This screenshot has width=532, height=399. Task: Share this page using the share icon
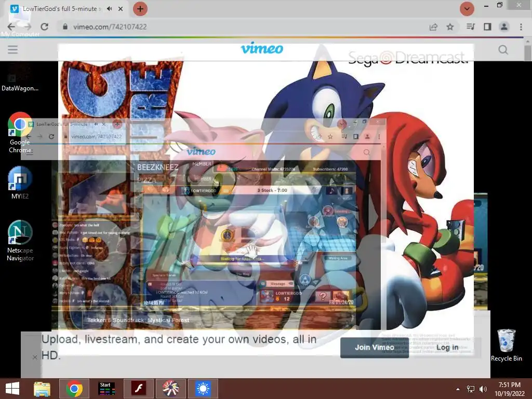tap(433, 27)
